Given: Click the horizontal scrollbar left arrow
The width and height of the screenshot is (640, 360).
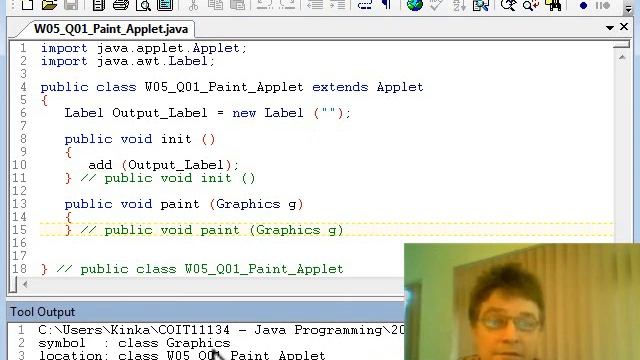Looking at the screenshot, I should coord(25,284).
